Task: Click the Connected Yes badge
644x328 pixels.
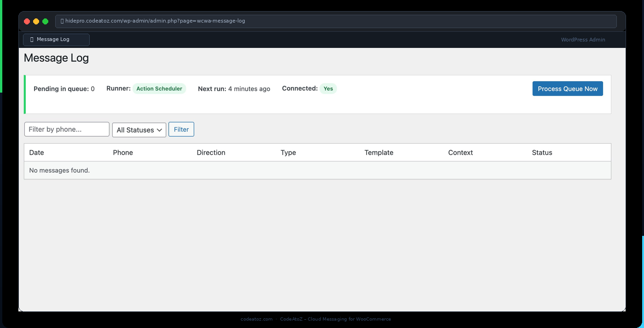Action: 328,88
